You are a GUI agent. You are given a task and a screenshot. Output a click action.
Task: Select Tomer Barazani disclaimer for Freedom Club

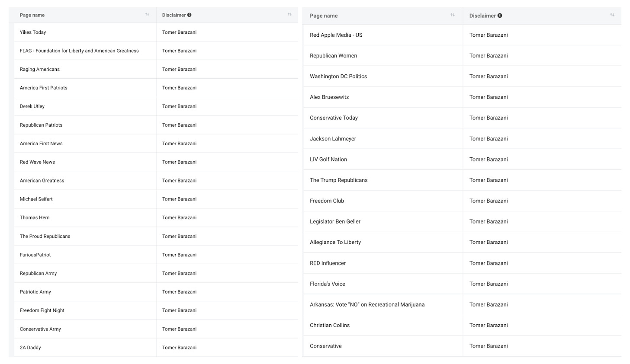coord(489,201)
